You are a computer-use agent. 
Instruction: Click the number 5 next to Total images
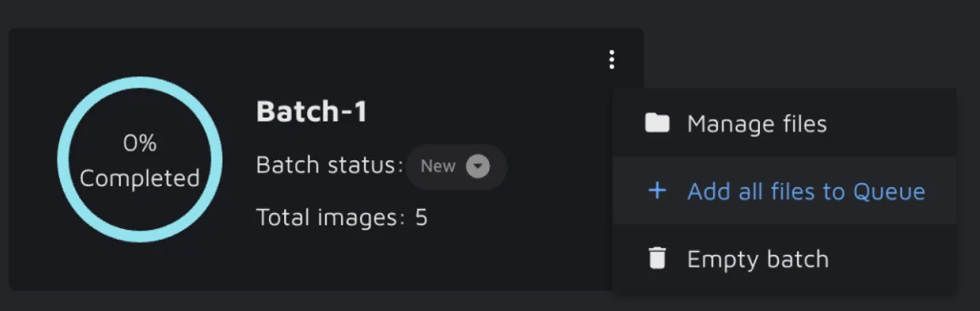[x=421, y=217]
